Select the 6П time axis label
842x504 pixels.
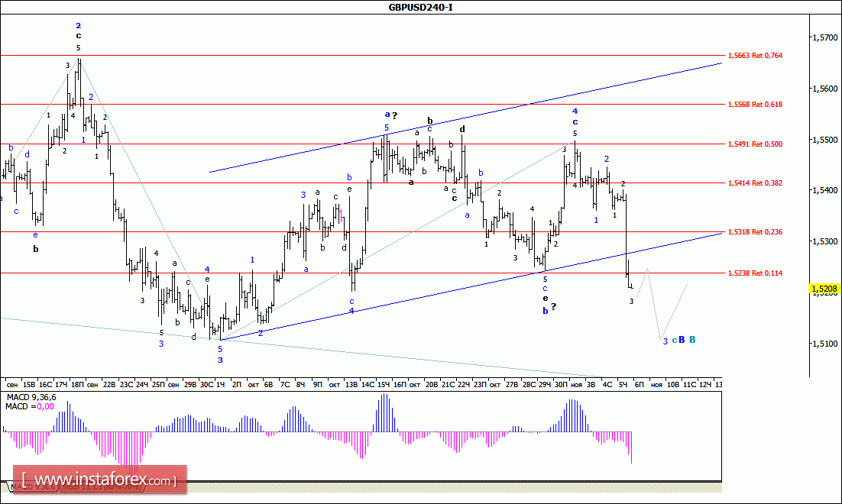coord(639,384)
